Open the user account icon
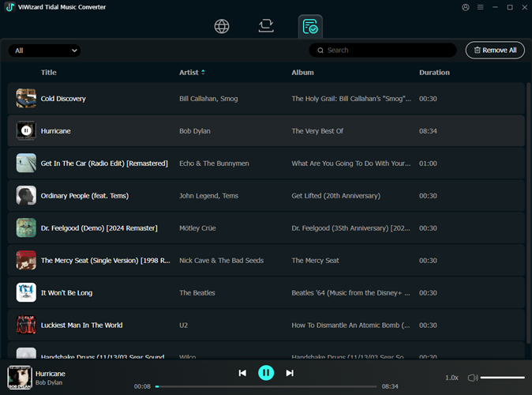The height and width of the screenshot is (395, 532). coord(466,7)
